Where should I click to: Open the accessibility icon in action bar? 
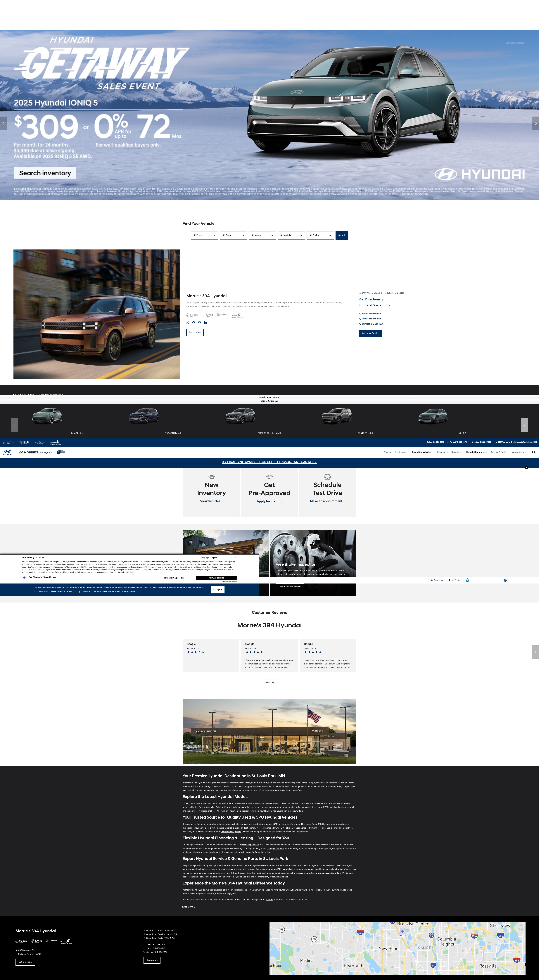tap(467, 580)
